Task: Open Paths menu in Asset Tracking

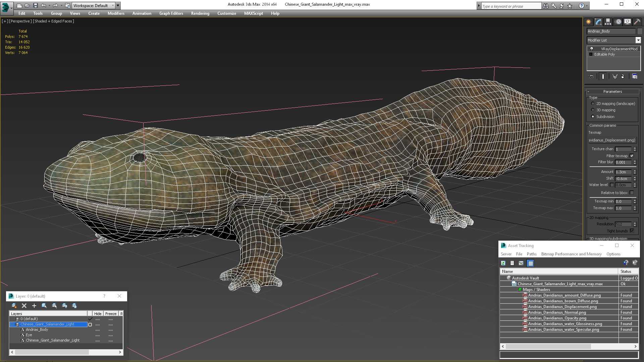Action: [532, 254]
